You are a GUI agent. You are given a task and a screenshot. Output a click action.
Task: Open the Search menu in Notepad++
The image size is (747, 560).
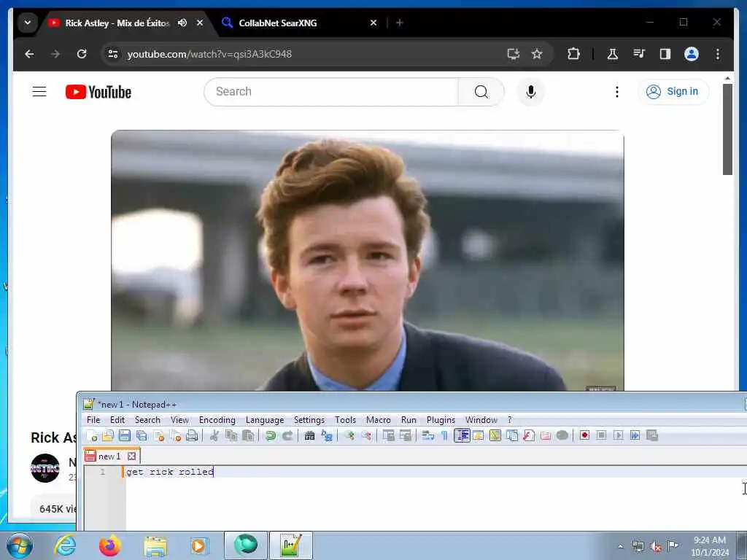pyautogui.click(x=147, y=420)
